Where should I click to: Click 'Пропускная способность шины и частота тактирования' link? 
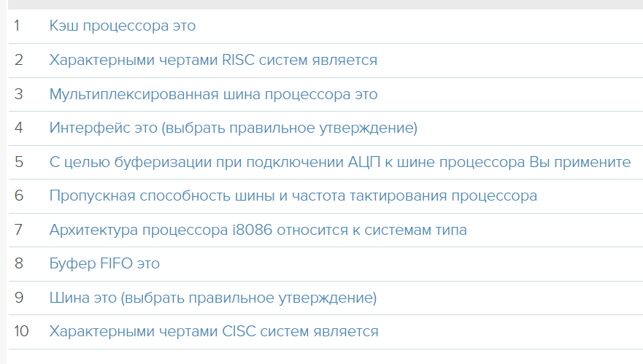coord(293,195)
